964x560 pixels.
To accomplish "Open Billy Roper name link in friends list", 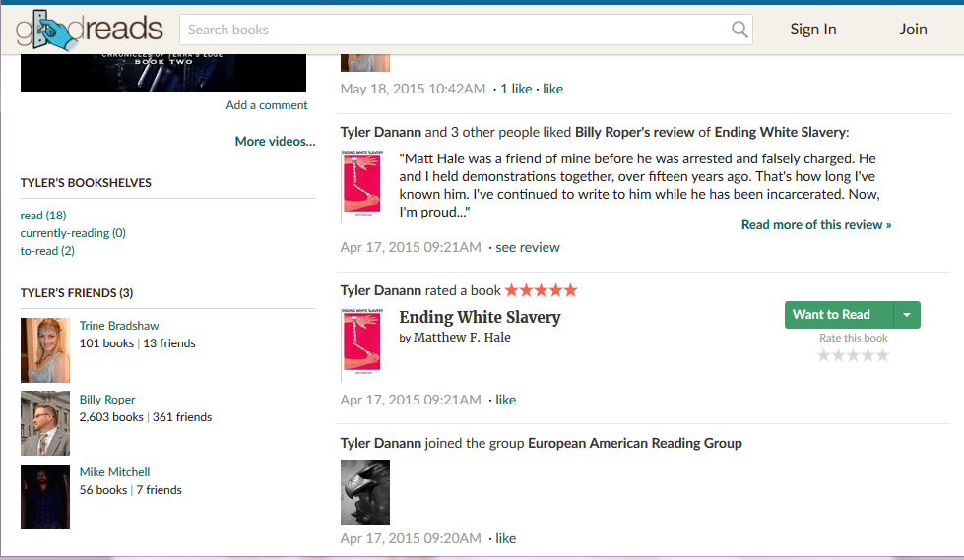I will pos(107,400).
